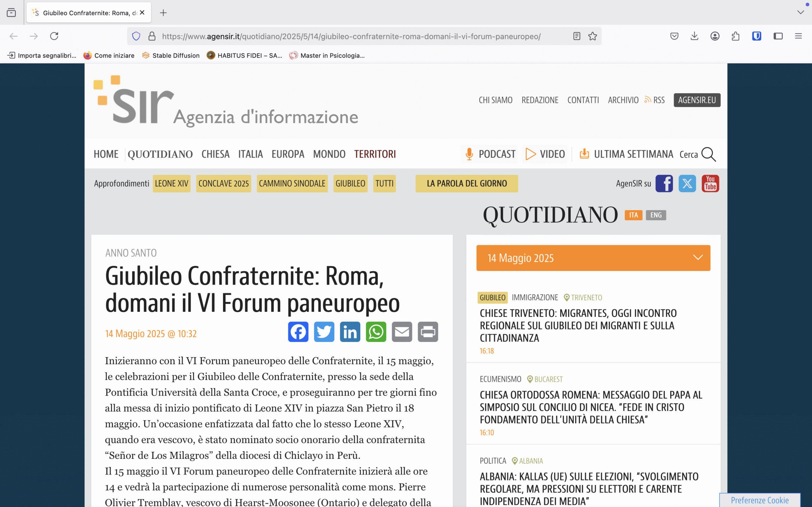
Task: Switch to the TERRITORI section
Action: pyautogui.click(x=375, y=154)
